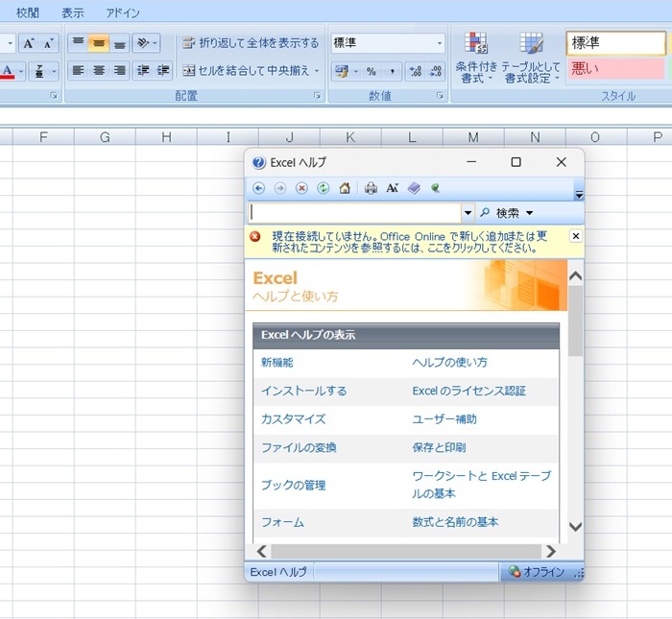Open conditional formatting 条件付き書式

476,58
